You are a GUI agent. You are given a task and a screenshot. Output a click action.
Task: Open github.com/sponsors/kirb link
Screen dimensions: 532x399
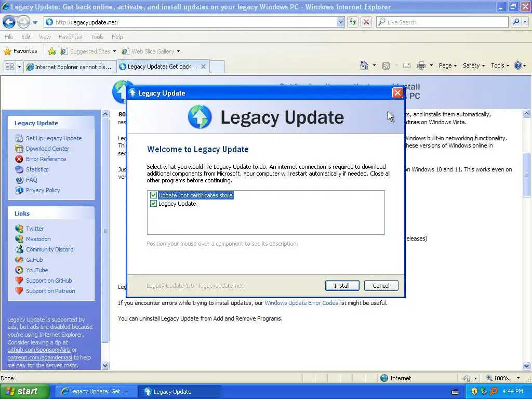tap(39, 350)
